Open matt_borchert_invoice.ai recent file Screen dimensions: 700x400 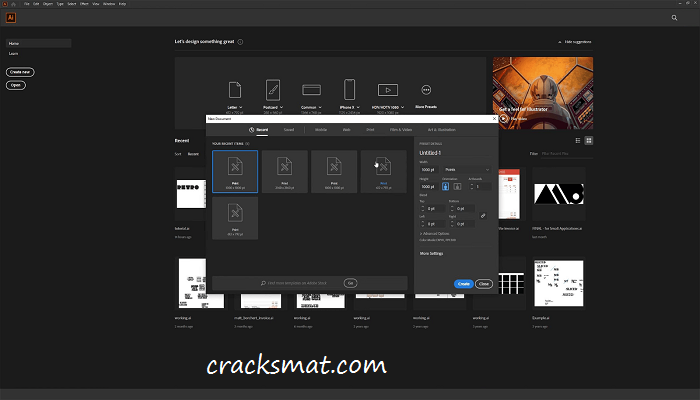(x=261, y=301)
